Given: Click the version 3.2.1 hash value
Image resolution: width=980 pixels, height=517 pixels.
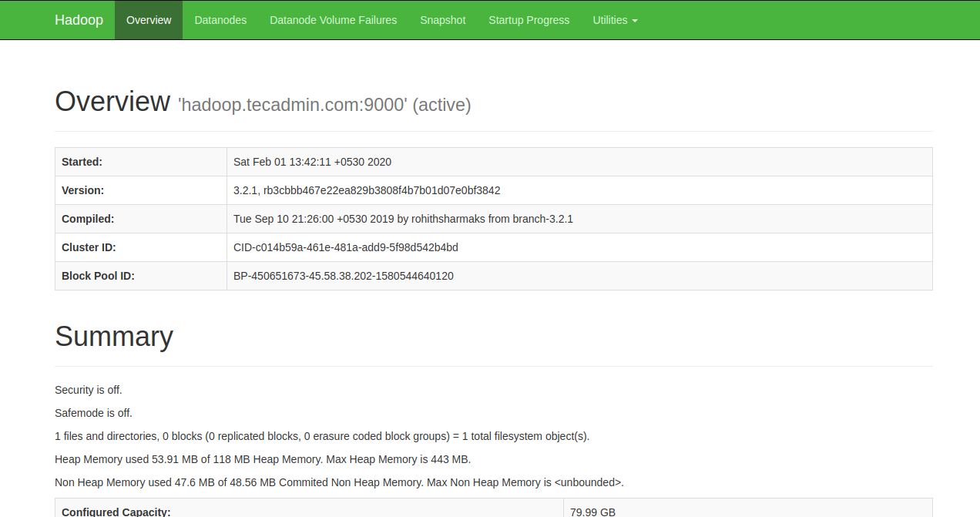Looking at the screenshot, I should tap(367, 190).
